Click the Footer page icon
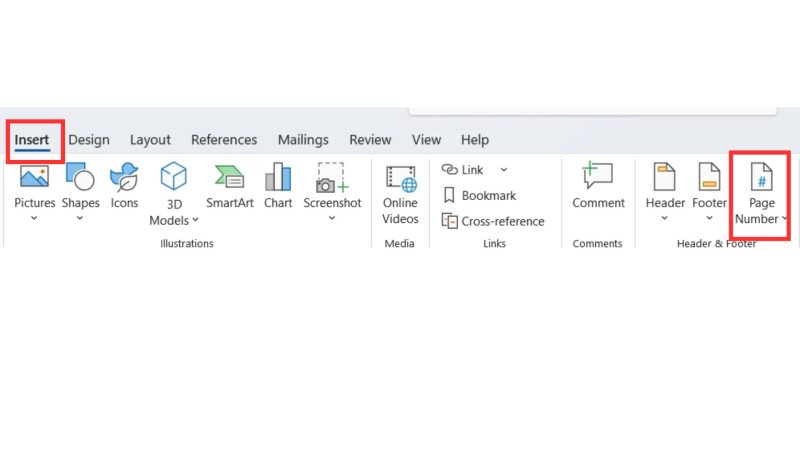 coord(709,177)
